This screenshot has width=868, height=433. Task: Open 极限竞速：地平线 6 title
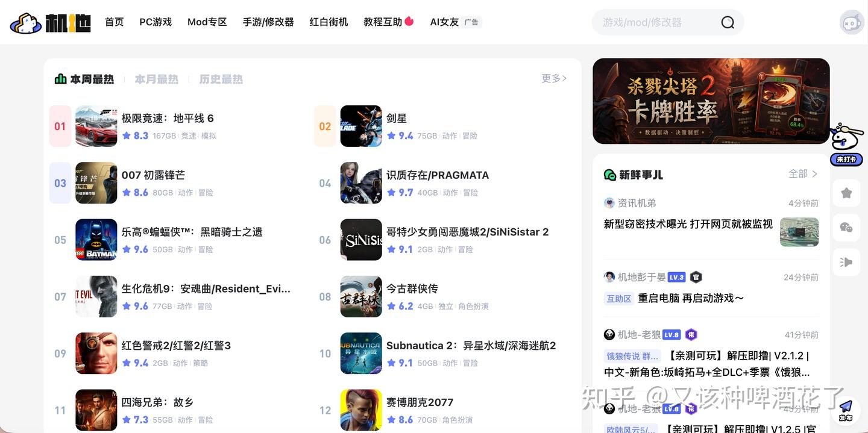pyautogui.click(x=168, y=118)
